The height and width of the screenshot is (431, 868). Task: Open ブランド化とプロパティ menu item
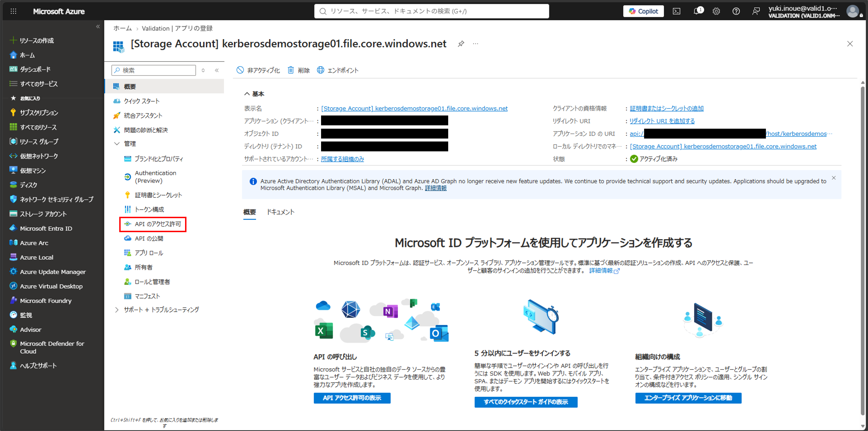click(x=154, y=159)
